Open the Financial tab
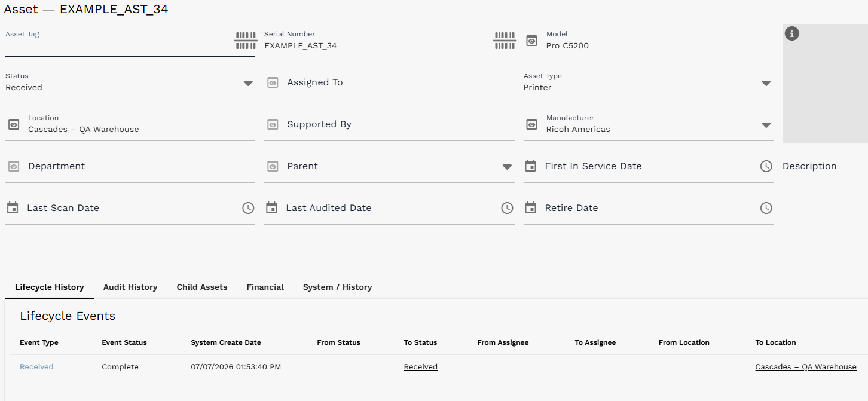868x401 pixels. pyautogui.click(x=265, y=287)
